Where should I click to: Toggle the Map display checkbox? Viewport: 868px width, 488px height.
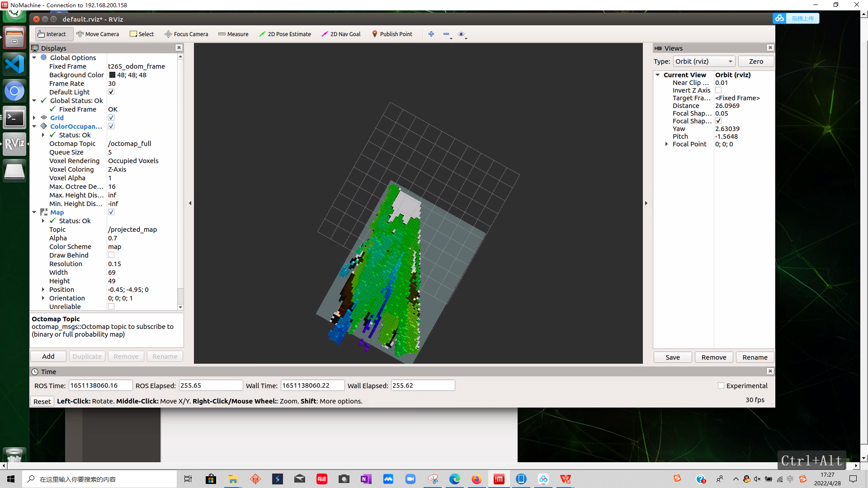[111, 212]
